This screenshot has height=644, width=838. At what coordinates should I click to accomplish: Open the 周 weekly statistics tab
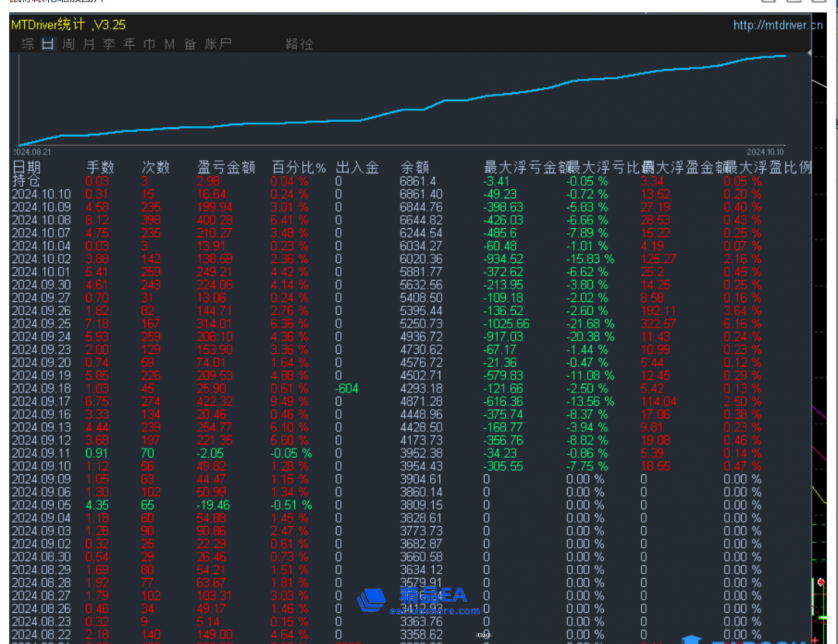(68, 44)
